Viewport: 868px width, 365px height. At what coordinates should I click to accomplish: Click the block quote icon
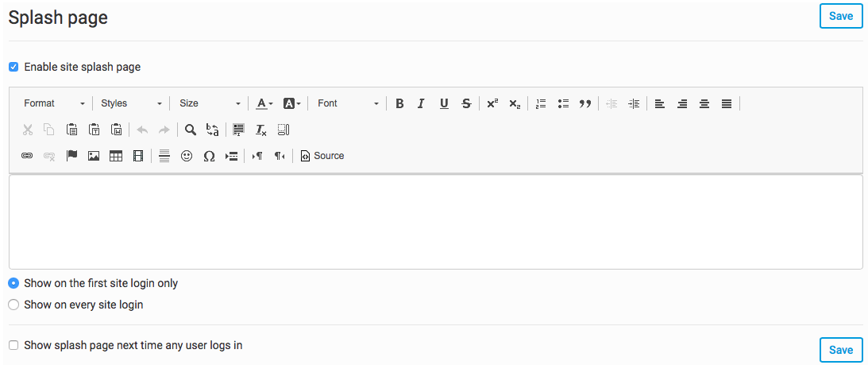585,103
